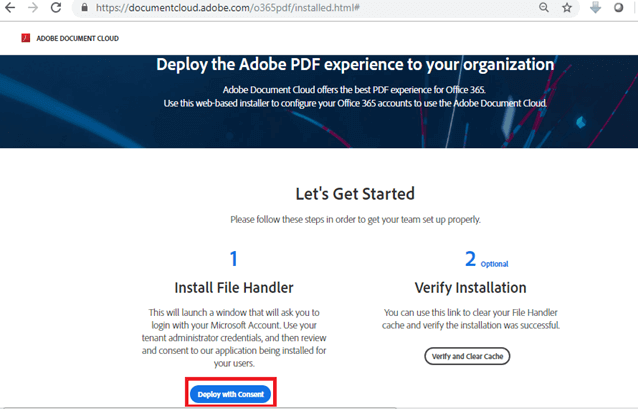Click the Install File Handler heading
This screenshot has width=638, height=409.
234,288
